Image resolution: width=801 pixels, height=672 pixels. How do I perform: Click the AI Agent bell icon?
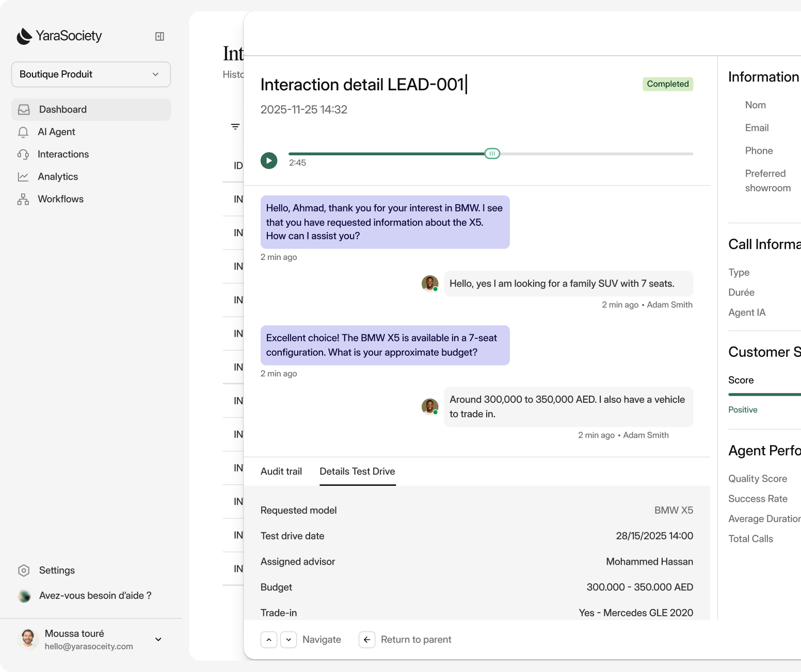point(23,132)
